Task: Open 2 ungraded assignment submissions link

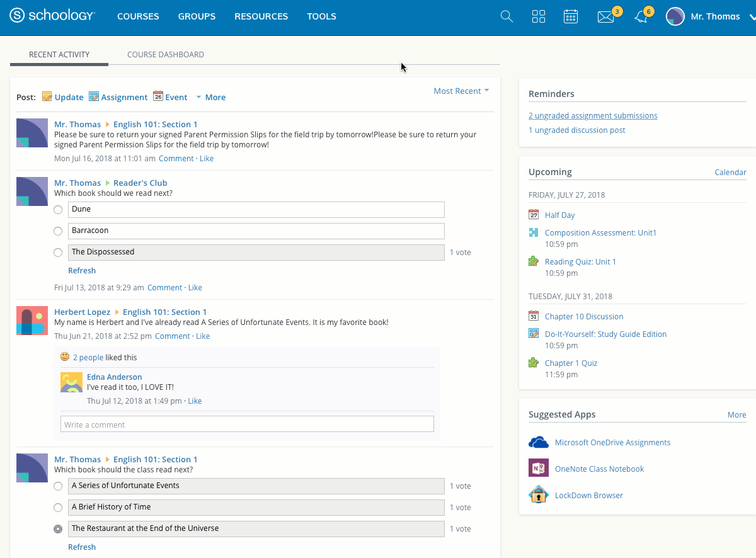Action: 593,116
